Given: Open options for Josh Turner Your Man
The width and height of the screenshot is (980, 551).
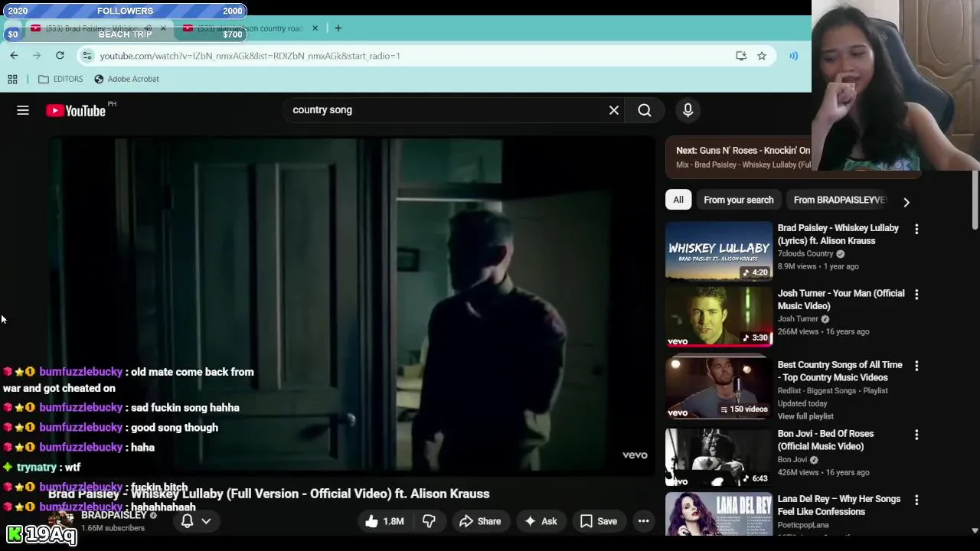Looking at the screenshot, I should click(916, 294).
